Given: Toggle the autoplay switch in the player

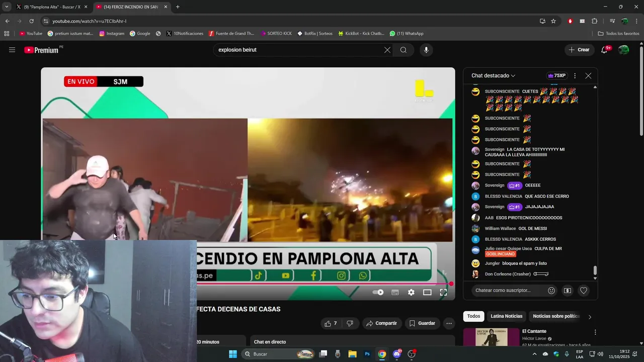Looking at the screenshot, I should coord(378,292).
